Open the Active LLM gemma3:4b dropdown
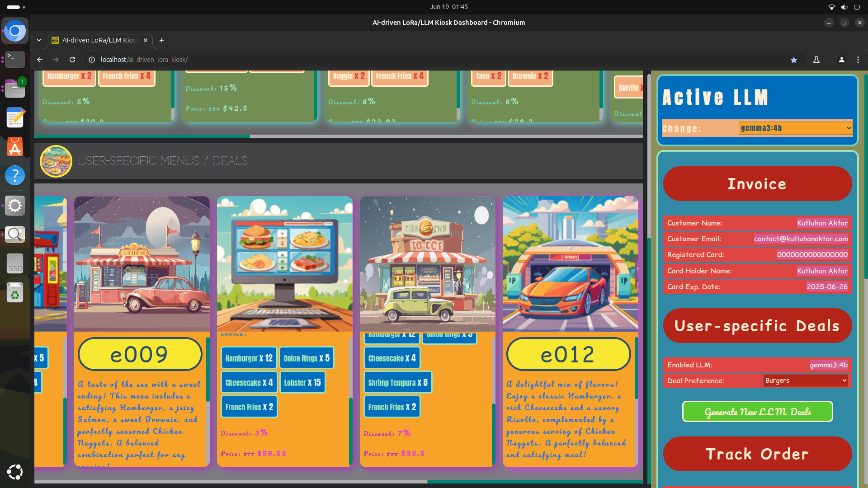This screenshot has height=488, width=868. tap(795, 128)
